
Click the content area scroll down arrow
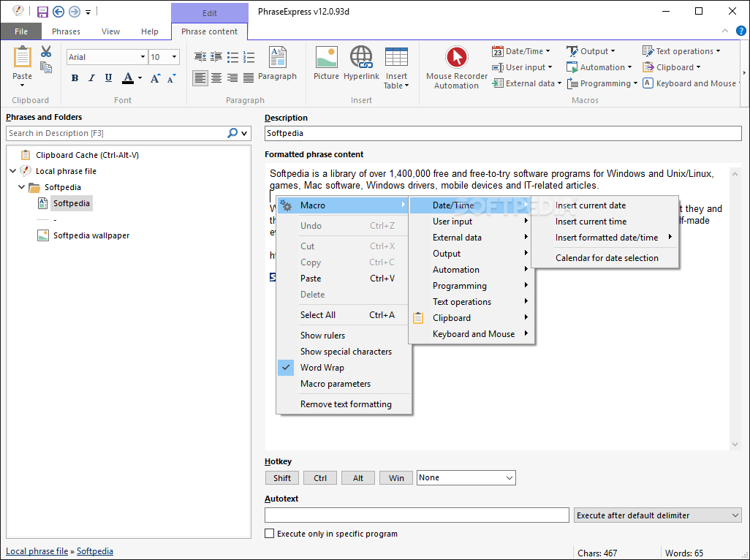pyautogui.click(x=735, y=444)
